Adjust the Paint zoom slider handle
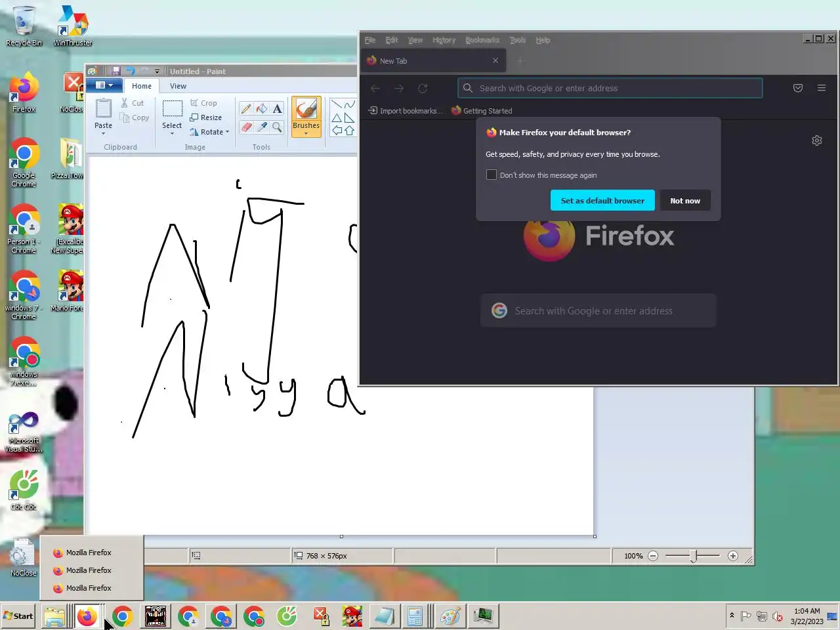840x630 pixels. [694, 556]
